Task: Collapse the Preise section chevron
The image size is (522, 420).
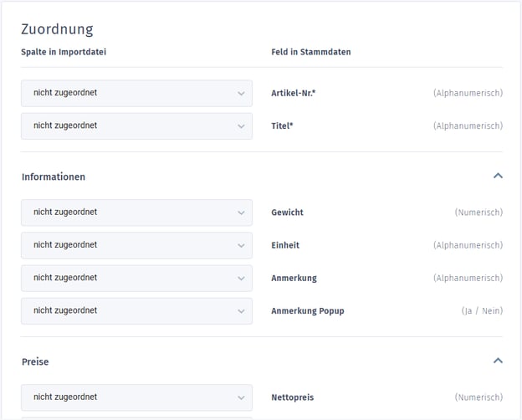Action: 498,361
